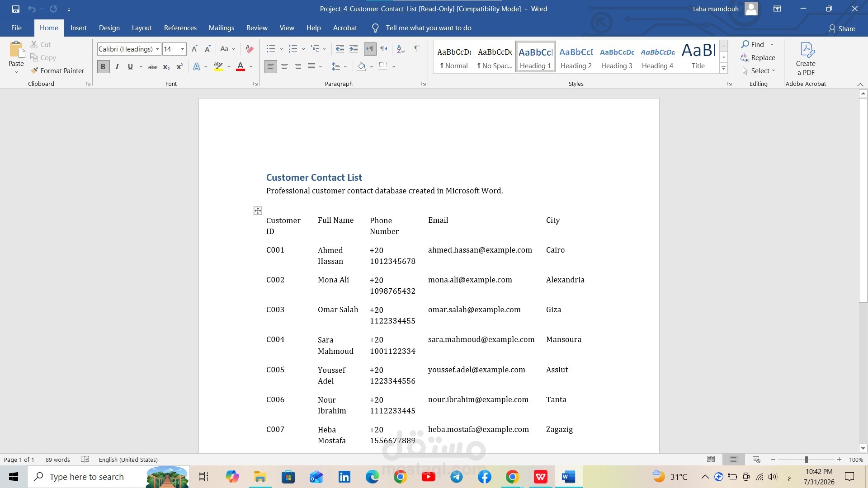Increase font size with Grow Font icon

pos(194,49)
